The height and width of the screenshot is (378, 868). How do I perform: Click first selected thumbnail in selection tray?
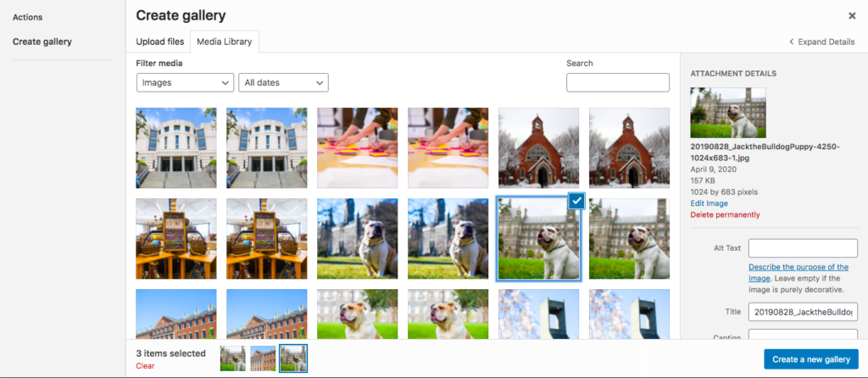pos(233,358)
